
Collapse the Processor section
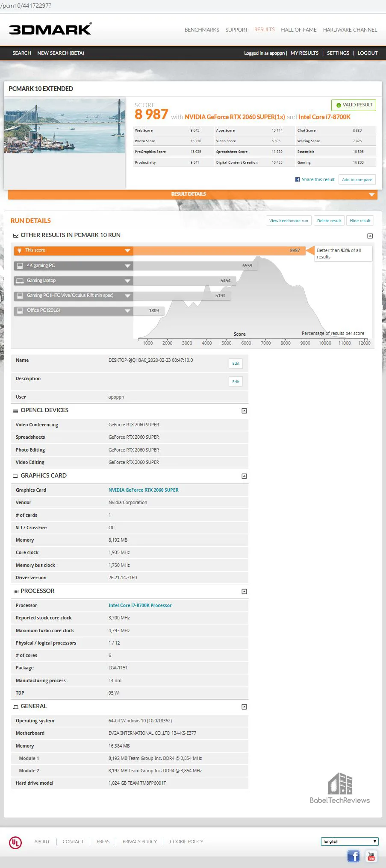coord(244,591)
